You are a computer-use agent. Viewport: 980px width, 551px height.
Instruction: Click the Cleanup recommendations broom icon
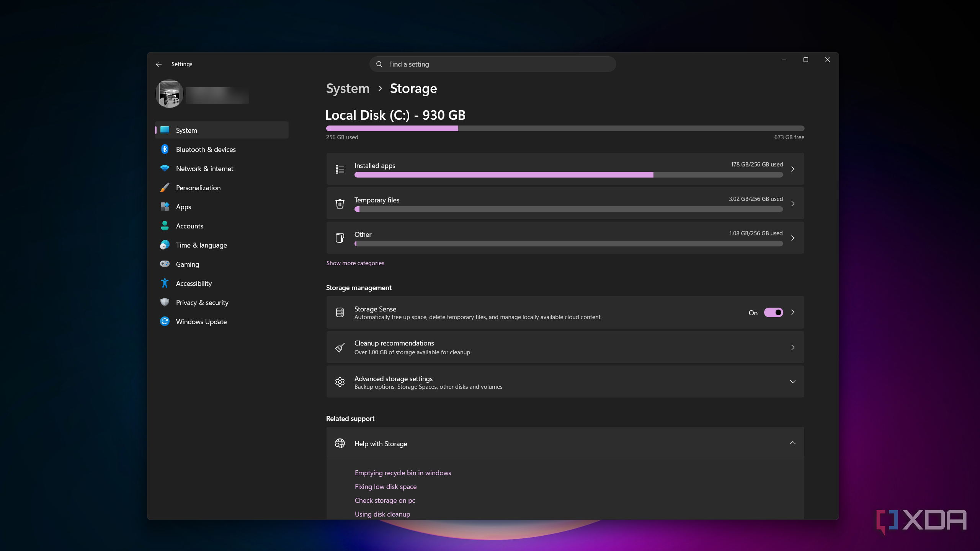pos(340,347)
